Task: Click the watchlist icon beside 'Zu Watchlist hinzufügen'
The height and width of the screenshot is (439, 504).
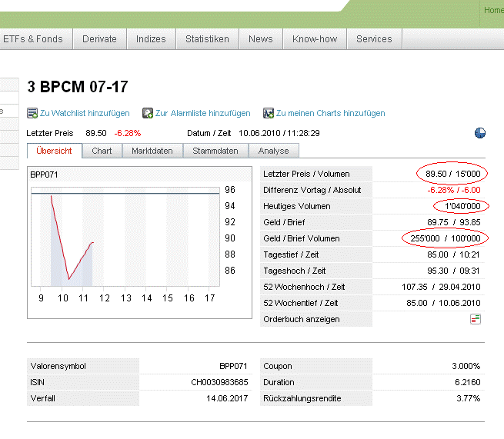Action: (32, 113)
